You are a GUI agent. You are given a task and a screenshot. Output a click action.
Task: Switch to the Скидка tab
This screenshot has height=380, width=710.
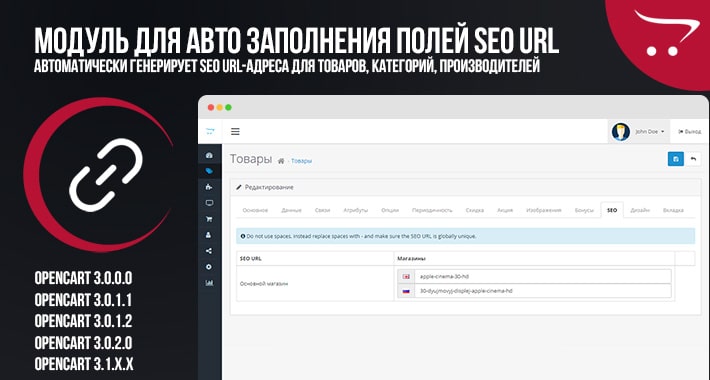475,210
